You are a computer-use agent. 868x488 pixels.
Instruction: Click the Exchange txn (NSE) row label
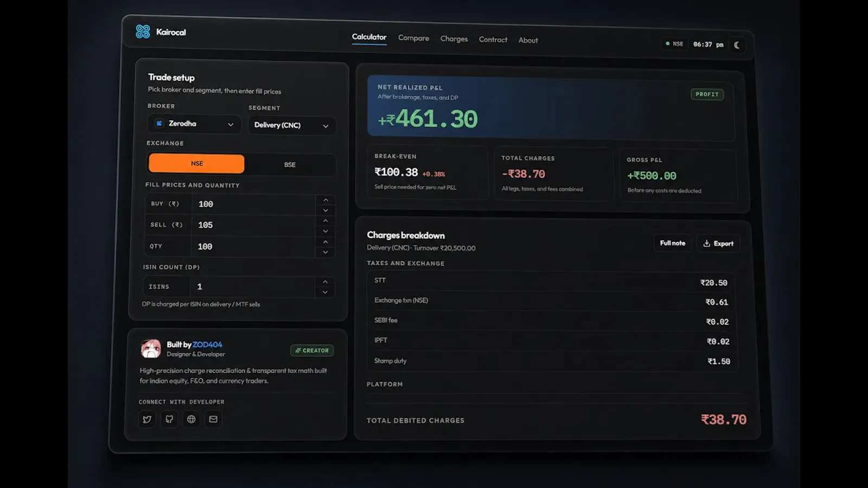401,300
